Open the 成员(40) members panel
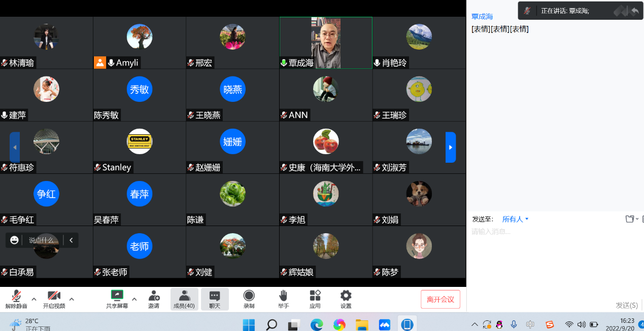 tap(184, 299)
